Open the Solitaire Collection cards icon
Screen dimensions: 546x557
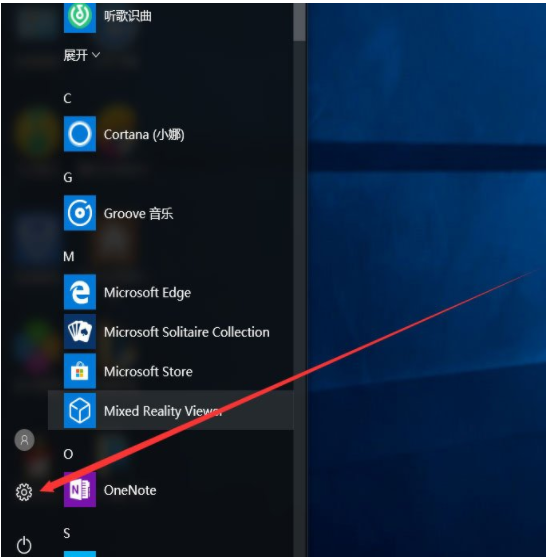80,331
